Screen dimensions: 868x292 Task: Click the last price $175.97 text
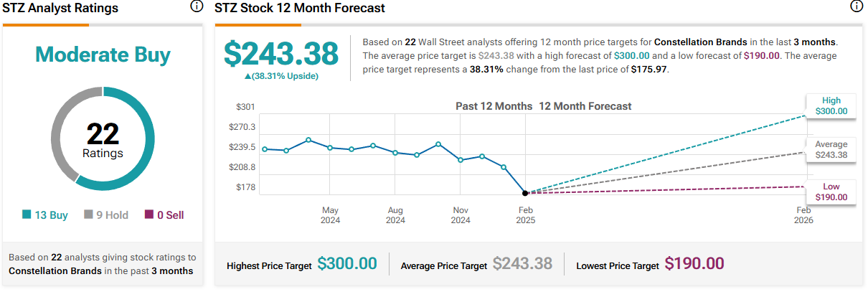click(649, 69)
